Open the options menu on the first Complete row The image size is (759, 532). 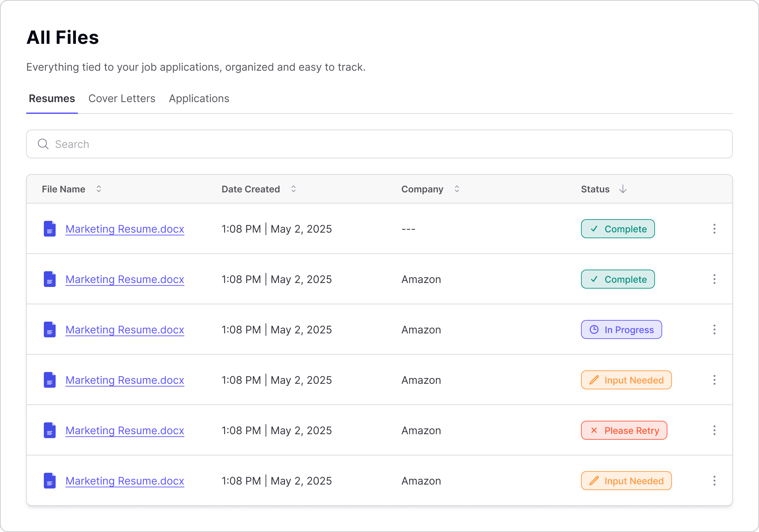(x=715, y=228)
